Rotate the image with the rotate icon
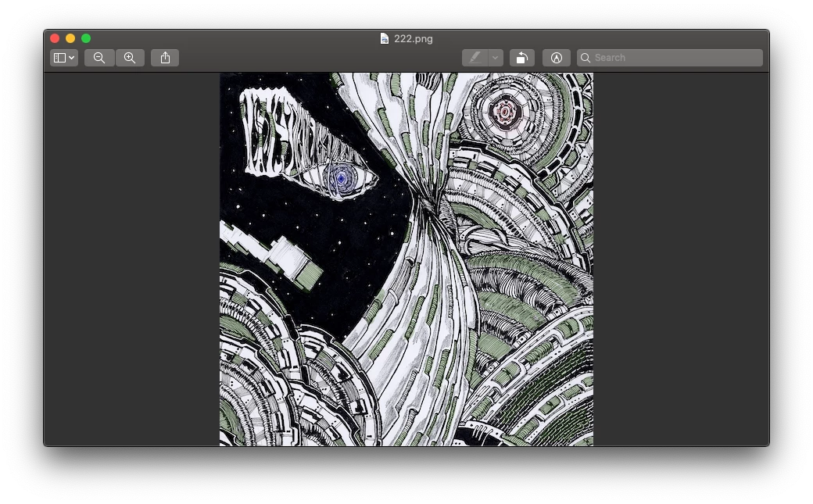 522,58
